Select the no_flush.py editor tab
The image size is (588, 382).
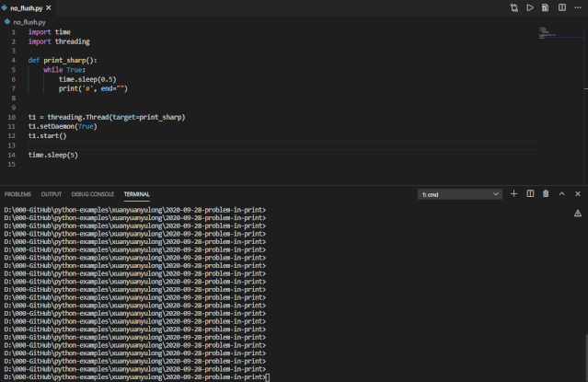[x=28, y=7]
